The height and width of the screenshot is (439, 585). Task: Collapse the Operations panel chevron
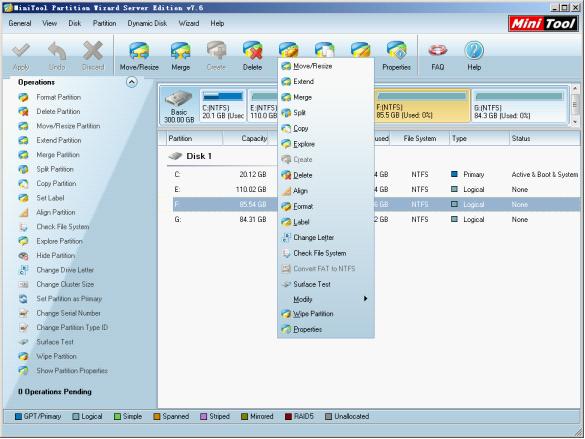(x=132, y=82)
